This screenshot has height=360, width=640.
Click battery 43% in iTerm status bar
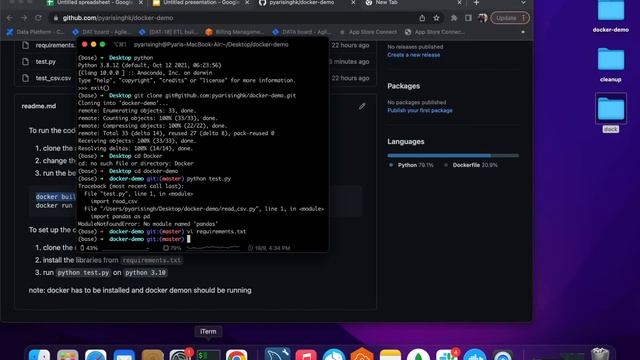point(89,248)
